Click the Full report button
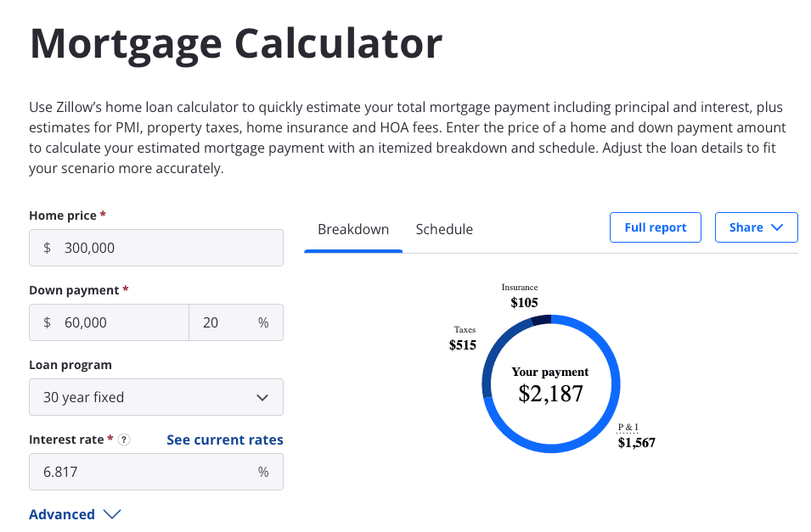Viewport: 811px width, 532px height. pos(655,227)
